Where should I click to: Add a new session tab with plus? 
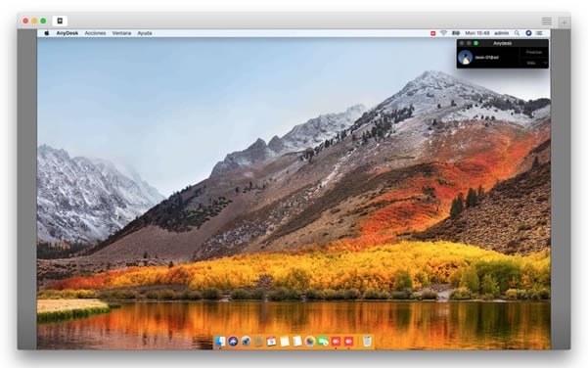(564, 23)
